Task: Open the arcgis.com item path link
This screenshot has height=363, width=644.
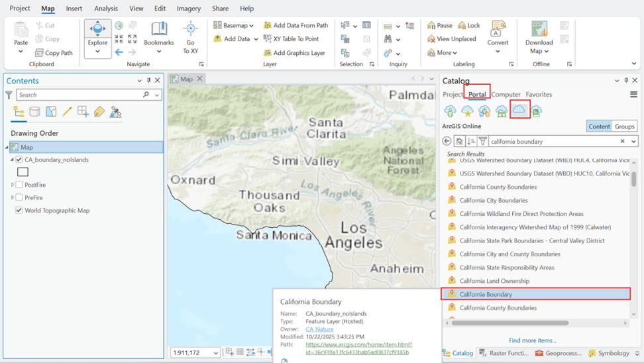Action: click(x=358, y=348)
